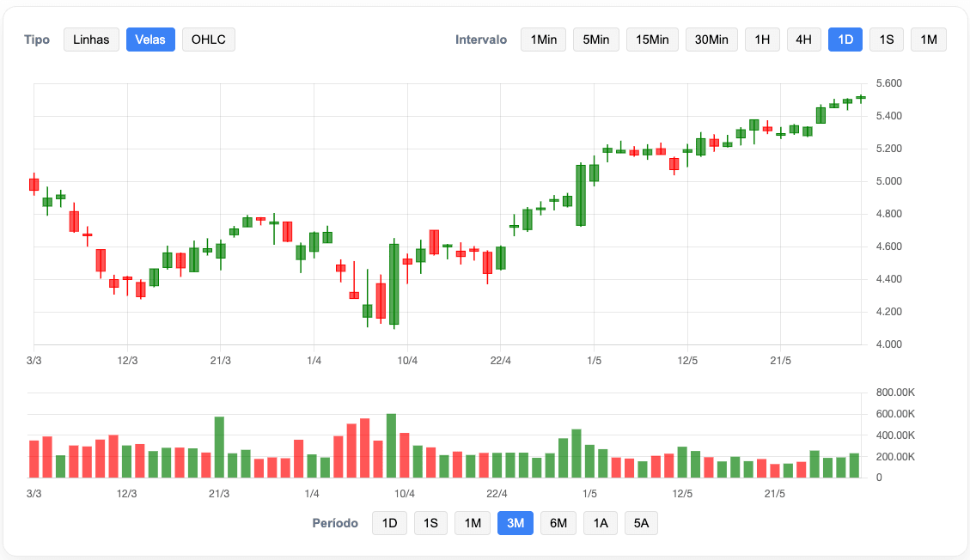Select the 15Min interval button
The width and height of the screenshot is (970, 560).
point(652,40)
